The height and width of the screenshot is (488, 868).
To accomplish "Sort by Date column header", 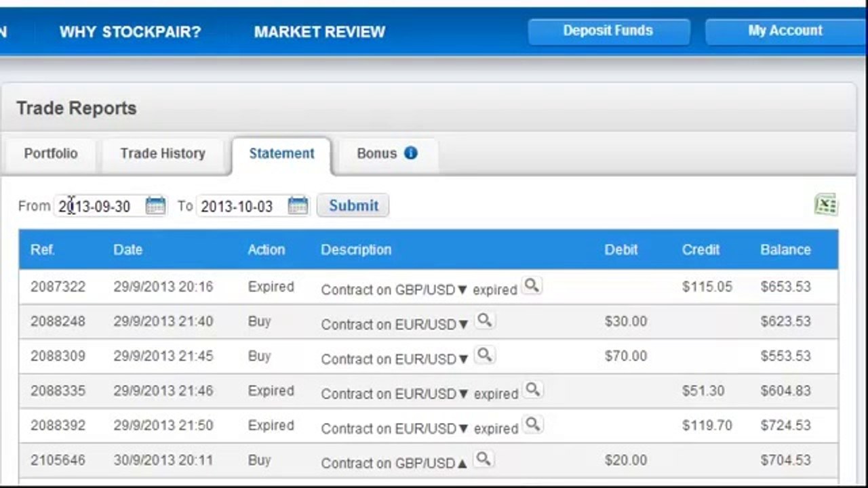I will click(x=127, y=249).
